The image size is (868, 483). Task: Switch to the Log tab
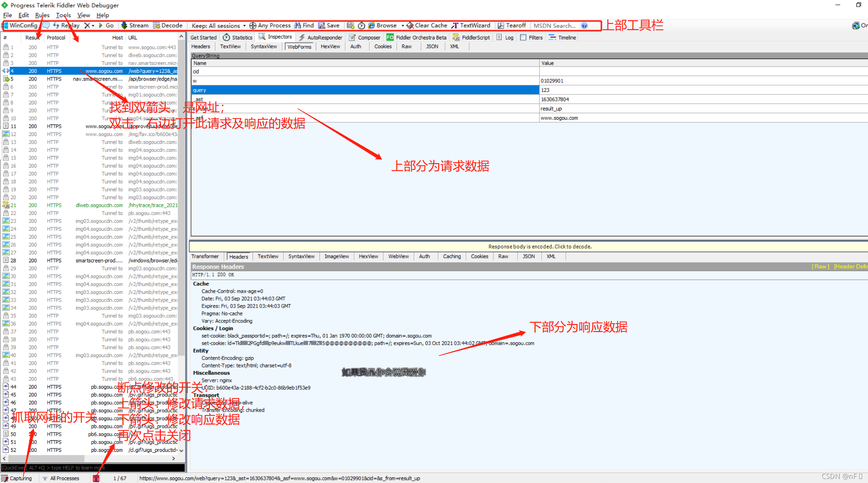(505, 37)
